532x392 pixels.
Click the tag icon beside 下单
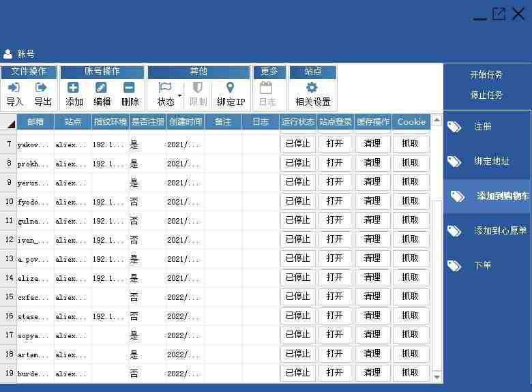click(x=454, y=265)
